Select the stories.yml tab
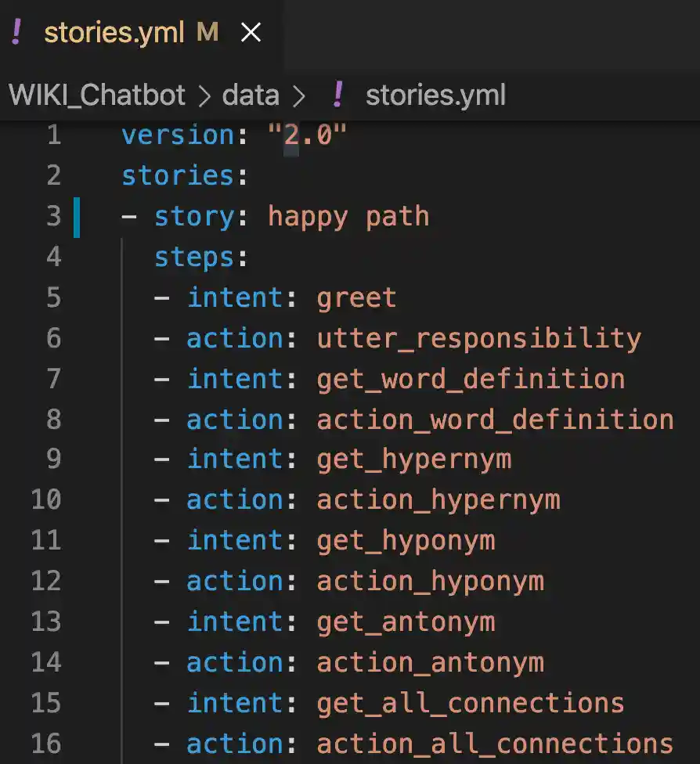This screenshot has height=764, width=700. click(x=114, y=32)
